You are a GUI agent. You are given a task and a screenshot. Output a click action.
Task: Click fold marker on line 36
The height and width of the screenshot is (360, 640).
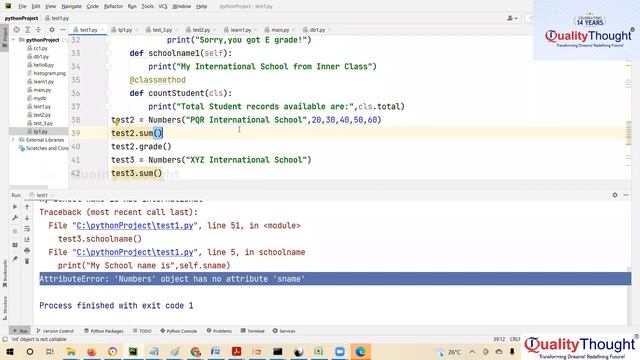(108, 93)
